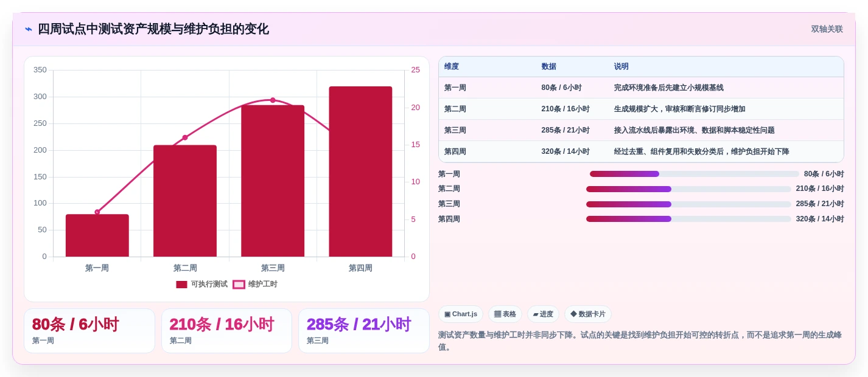Click the 第三周 progress bar
This screenshot has width=868, height=377.
tap(688, 204)
